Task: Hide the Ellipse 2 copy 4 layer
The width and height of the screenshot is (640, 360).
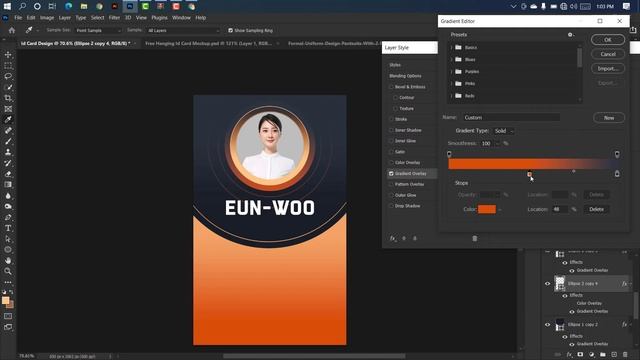Action: pos(548,284)
